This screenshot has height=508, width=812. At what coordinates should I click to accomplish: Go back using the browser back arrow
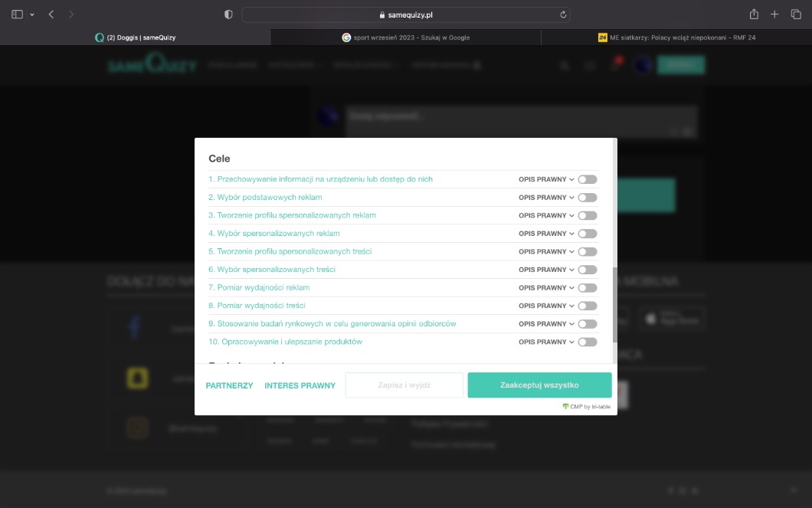pyautogui.click(x=51, y=15)
